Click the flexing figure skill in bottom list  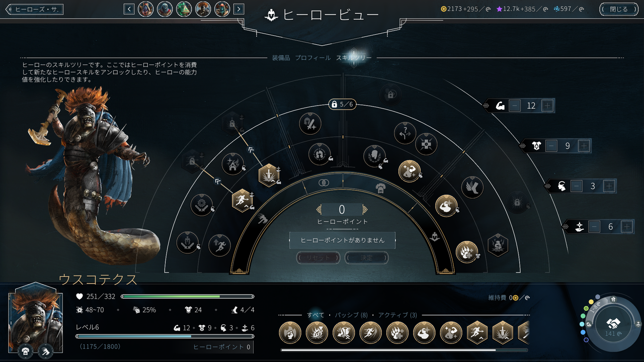(451, 332)
